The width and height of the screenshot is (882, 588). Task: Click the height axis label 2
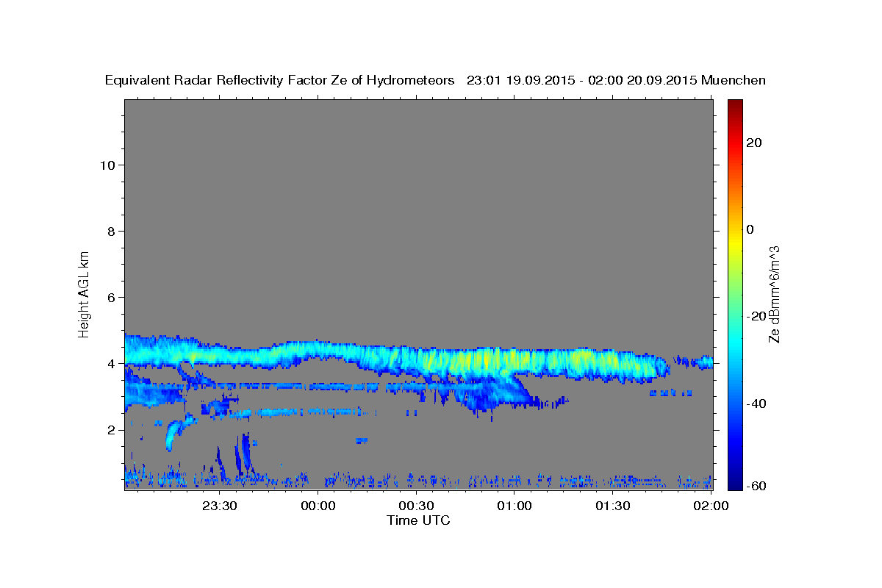[x=111, y=429]
